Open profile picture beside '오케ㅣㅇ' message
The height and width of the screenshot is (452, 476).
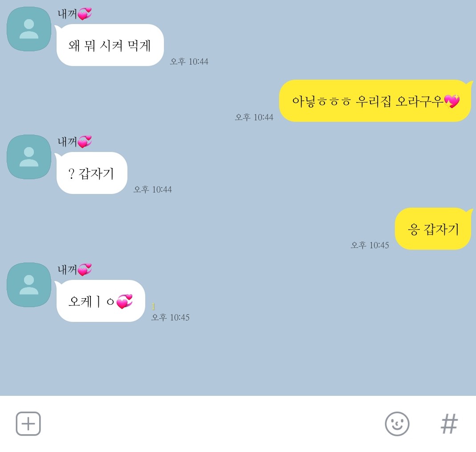(29, 285)
